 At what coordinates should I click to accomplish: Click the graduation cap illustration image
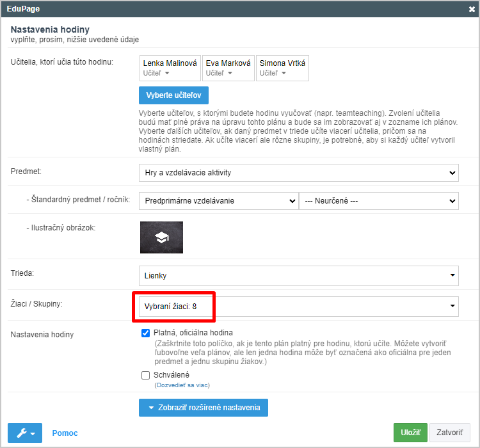click(x=161, y=237)
